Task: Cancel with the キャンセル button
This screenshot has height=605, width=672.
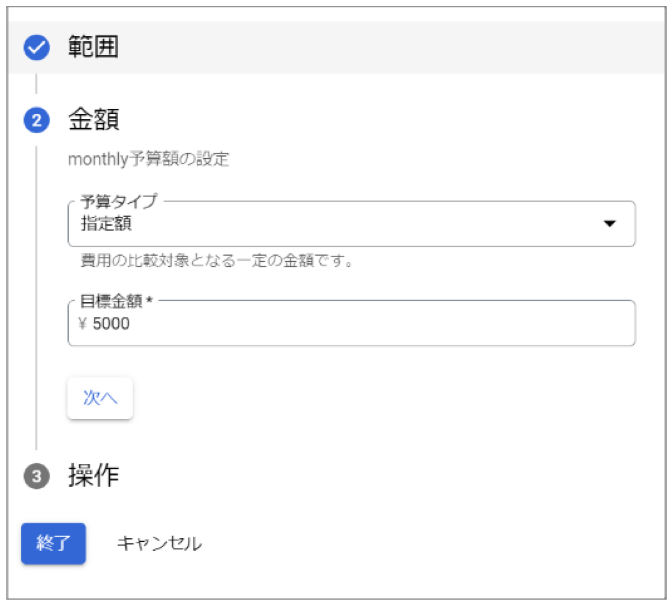Action: pyautogui.click(x=159, y=544)
